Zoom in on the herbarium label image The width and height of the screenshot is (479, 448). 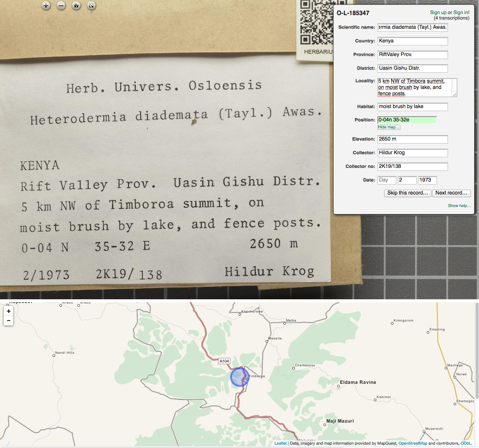46,6
